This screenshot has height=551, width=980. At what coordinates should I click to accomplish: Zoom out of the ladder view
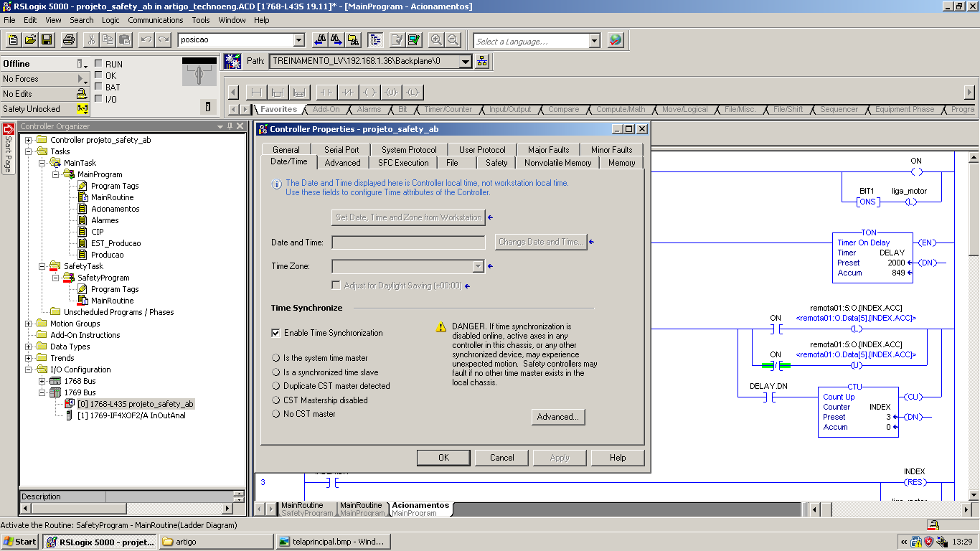pyautogui.click(x=453, y=40)
